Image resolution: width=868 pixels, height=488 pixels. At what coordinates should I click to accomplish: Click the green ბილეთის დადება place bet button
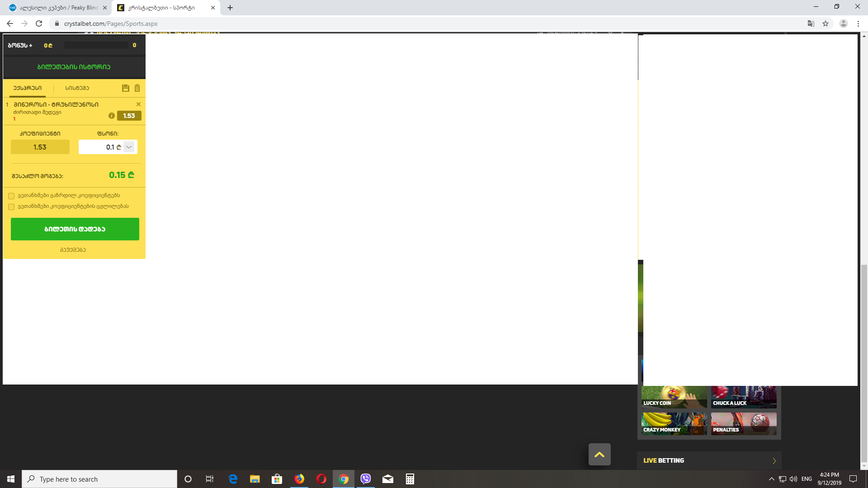[x=75, y=229]
